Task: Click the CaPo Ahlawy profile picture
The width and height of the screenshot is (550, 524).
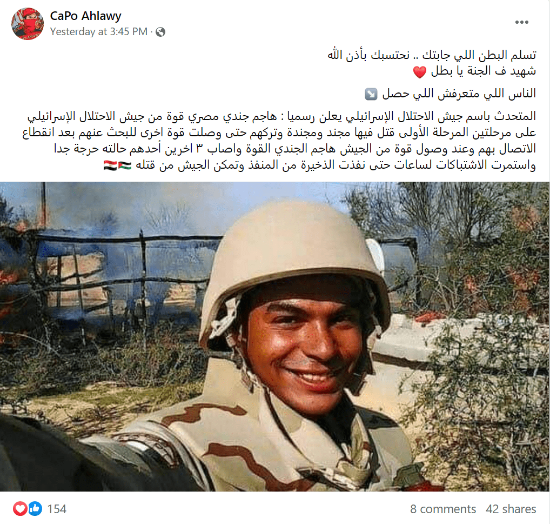Action: click(27, 23)
